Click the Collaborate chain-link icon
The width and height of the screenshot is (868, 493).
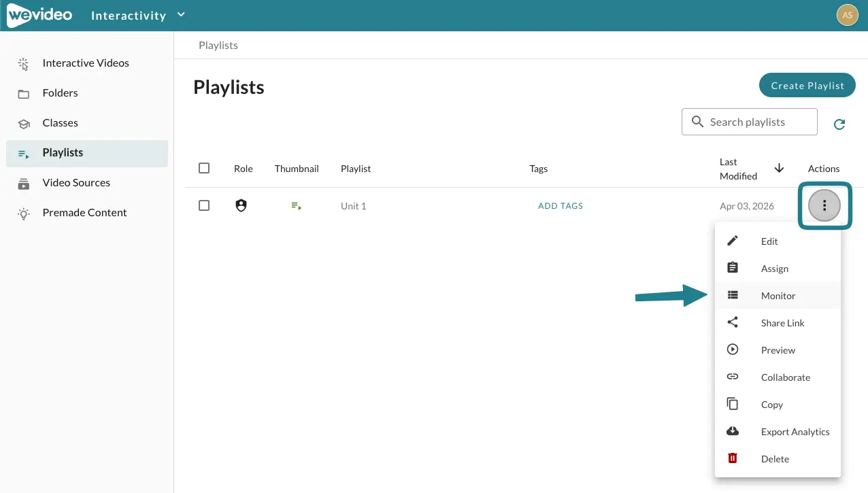733,377
